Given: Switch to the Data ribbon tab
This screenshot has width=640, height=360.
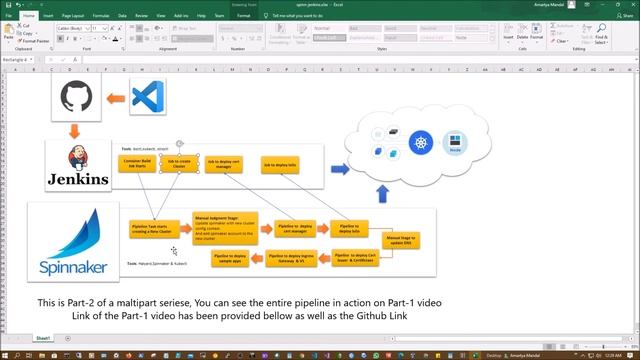Looking at the screenshot, I should point(122,16).
